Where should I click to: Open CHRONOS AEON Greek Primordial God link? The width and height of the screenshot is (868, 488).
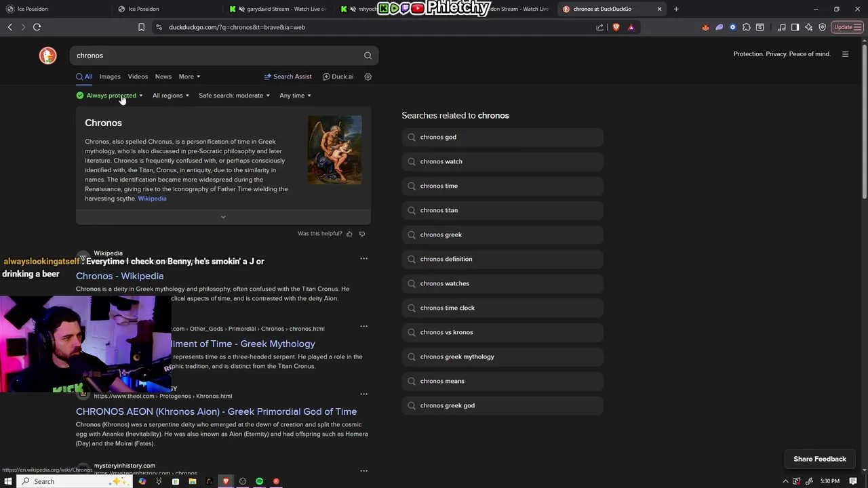pos(216,411)
